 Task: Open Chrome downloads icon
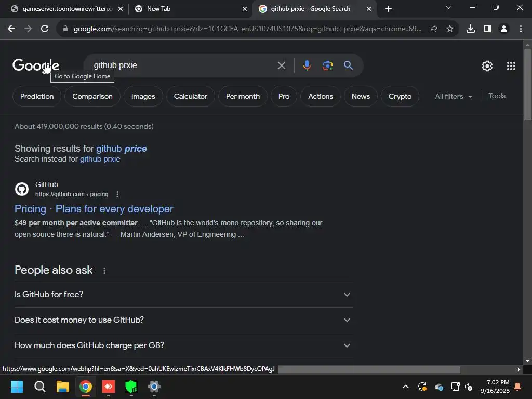471,29
